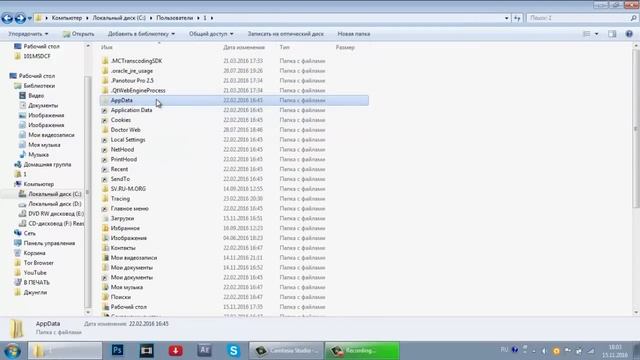Open the Упорядочить dropdown menu

pos(28,34)
